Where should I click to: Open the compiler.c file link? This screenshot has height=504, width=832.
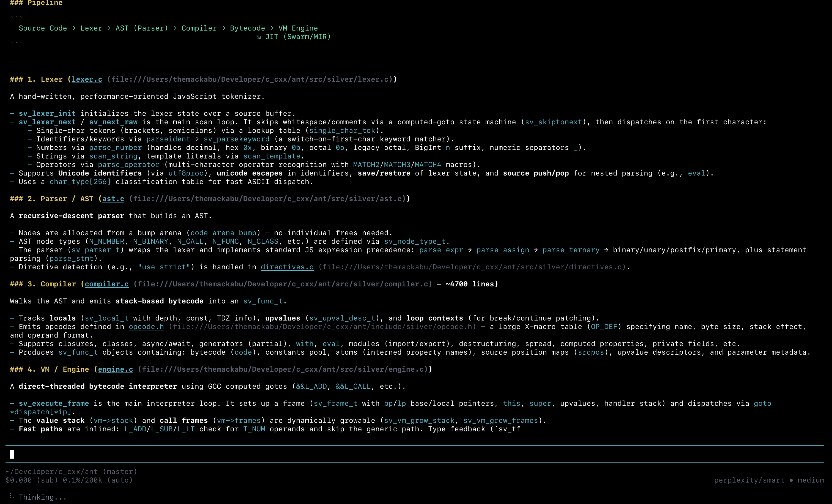106,284
